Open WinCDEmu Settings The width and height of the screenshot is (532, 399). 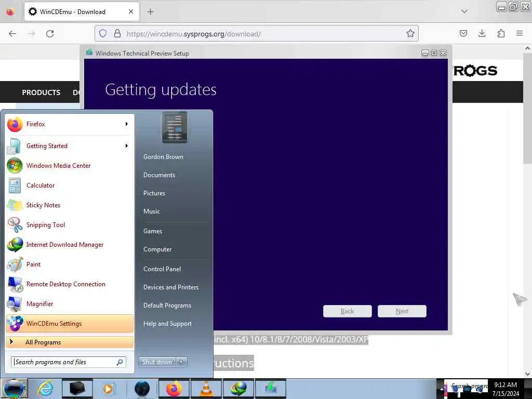(70, 323)
